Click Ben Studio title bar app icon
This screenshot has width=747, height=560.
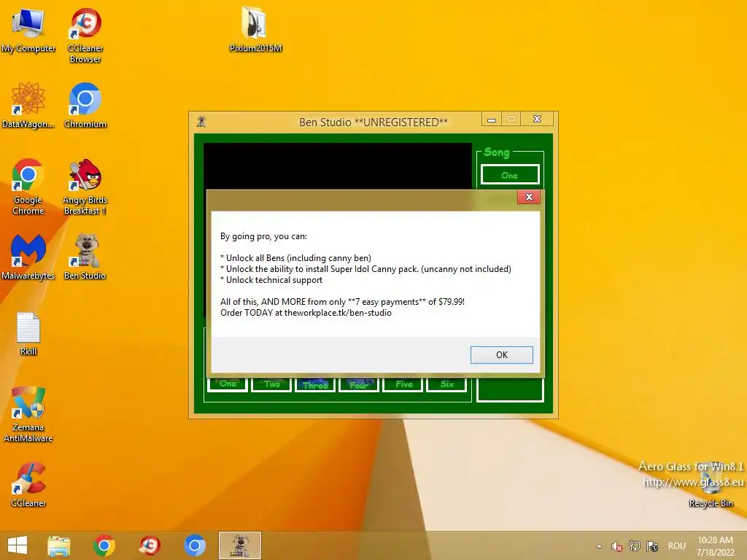click(201, 122)
